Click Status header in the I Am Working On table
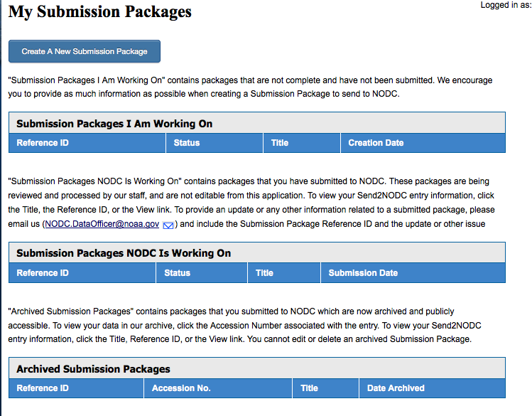Screen dimensions: 532x416 [x=187, y=143]
